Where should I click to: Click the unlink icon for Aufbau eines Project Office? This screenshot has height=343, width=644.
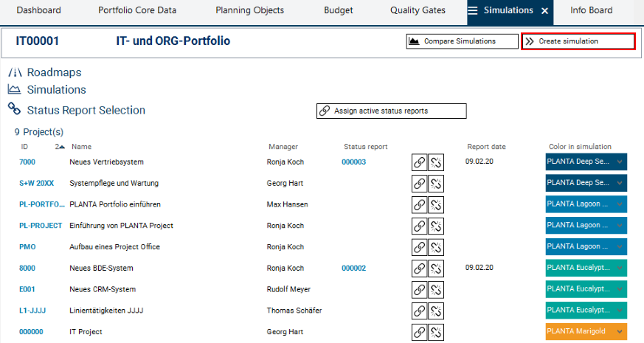pyautogui.click(x=436, y=247)
